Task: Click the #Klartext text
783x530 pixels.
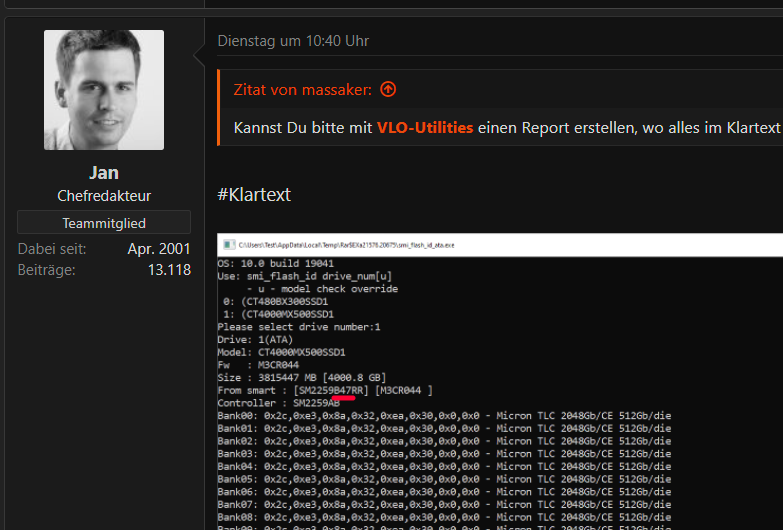Action: (254, 194)
